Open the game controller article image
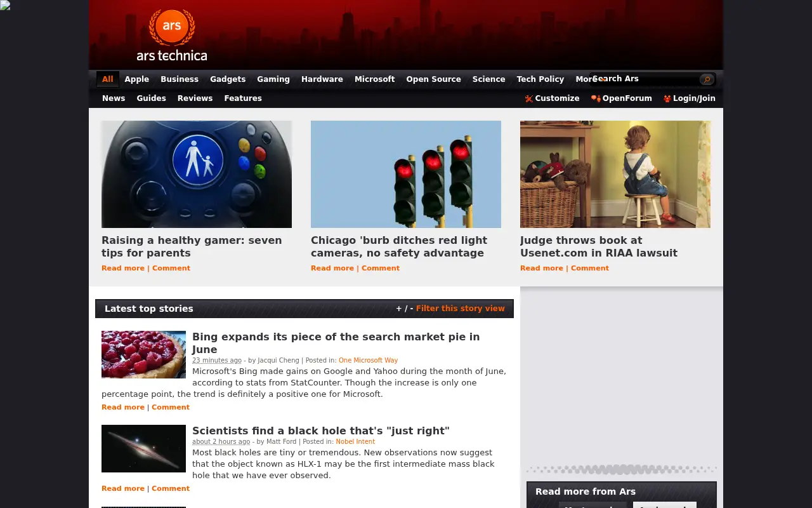 tap(197, 174)
